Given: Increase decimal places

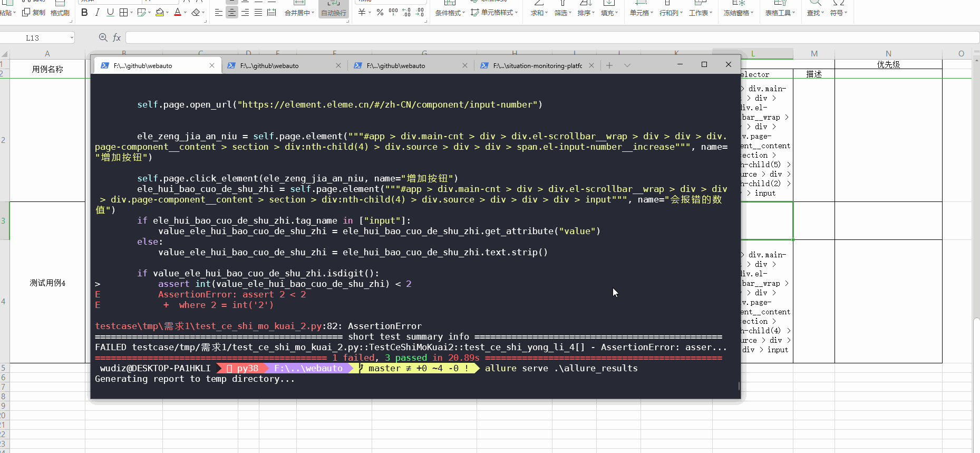Looking at the screenshot, I should coord(406,13).
